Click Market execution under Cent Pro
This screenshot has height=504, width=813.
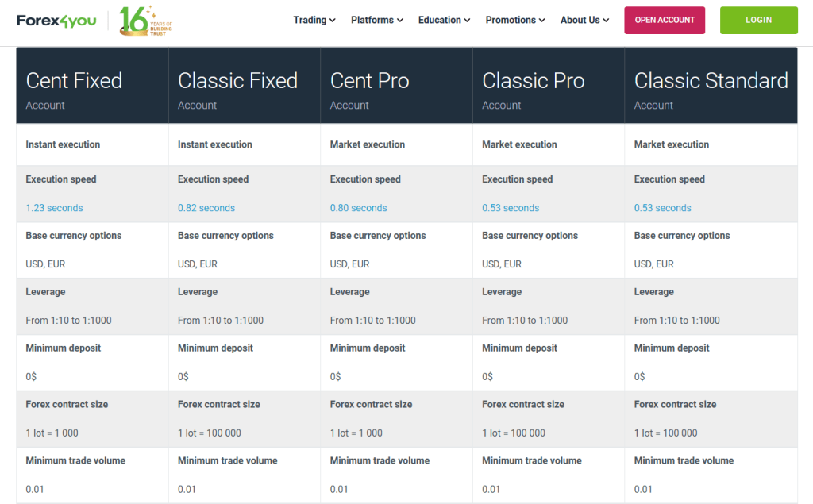(x=368, y=144)
